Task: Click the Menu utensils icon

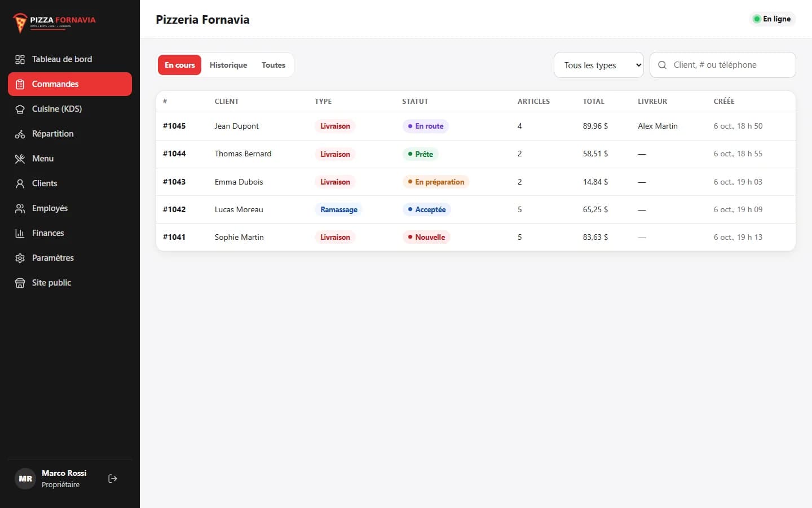Action: tap(20, 159)
